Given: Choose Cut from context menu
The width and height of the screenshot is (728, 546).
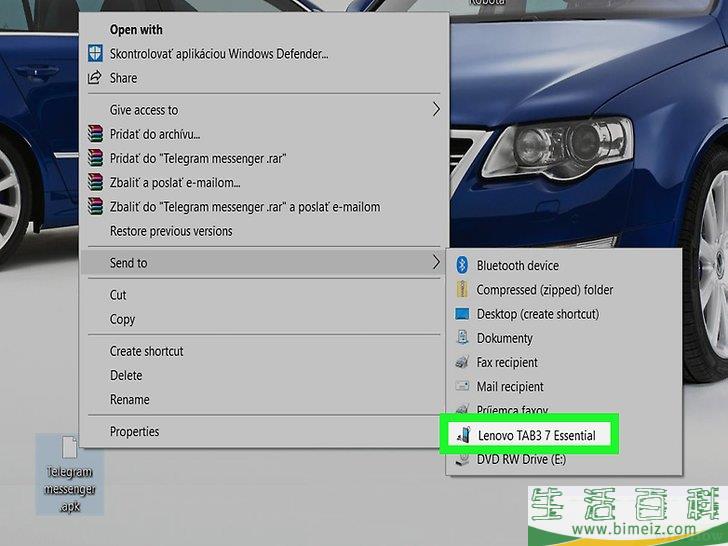Looking at the screenshot, I should [264, 294].
